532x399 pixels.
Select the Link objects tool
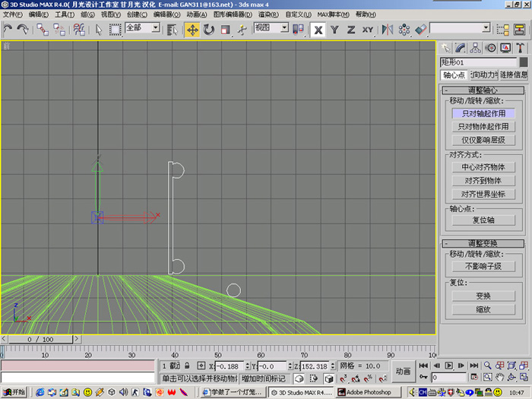pyautogui.click(x=43, y=30)
